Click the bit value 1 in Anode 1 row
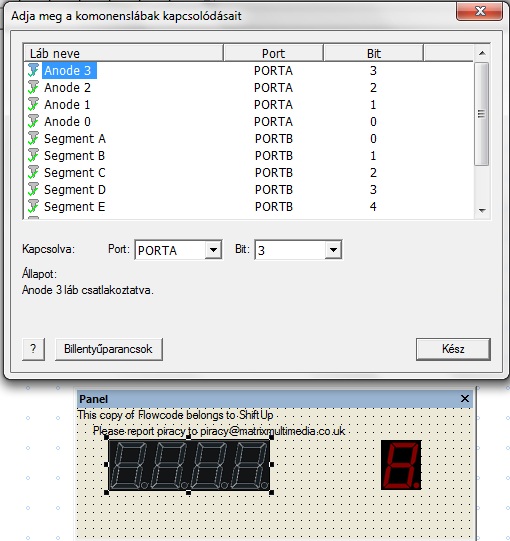The height and width of the screenshot is (541, 510). point(373,105)
